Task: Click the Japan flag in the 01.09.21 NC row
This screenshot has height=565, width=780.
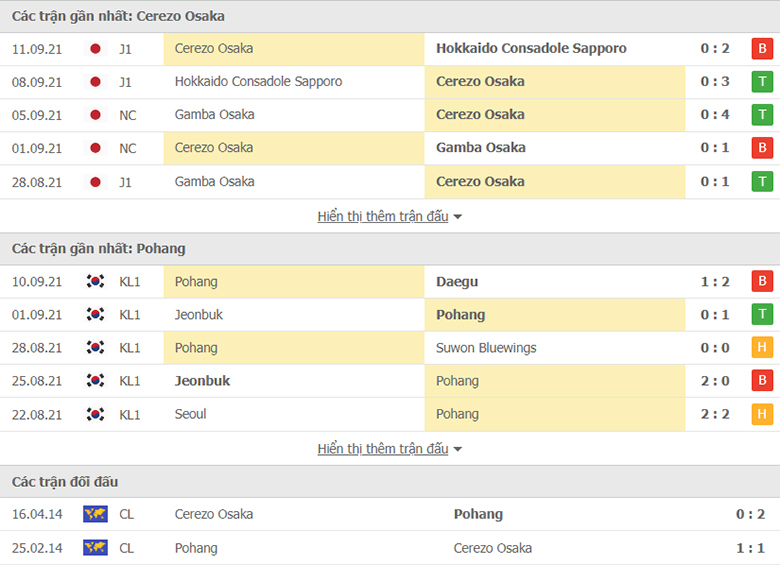Action: pyautogui.click(x=95, y=148)
